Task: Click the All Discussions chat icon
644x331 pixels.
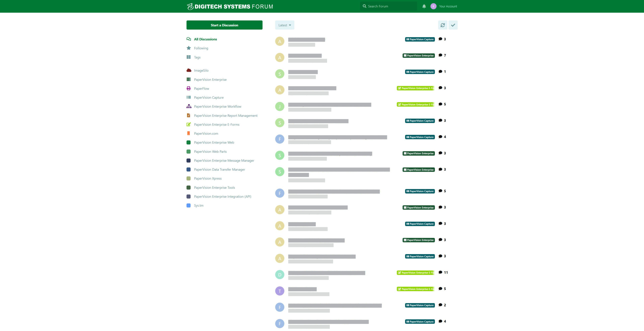Action: tap(189, 39)
